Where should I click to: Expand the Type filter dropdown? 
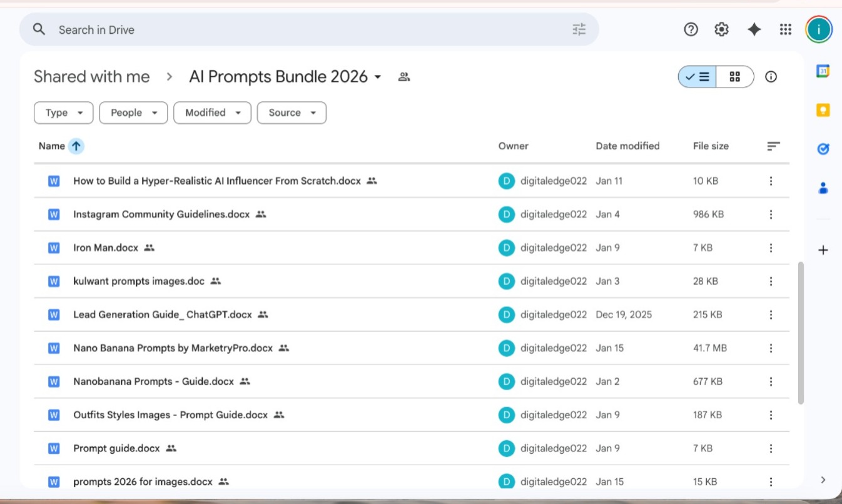click(64, 113)
